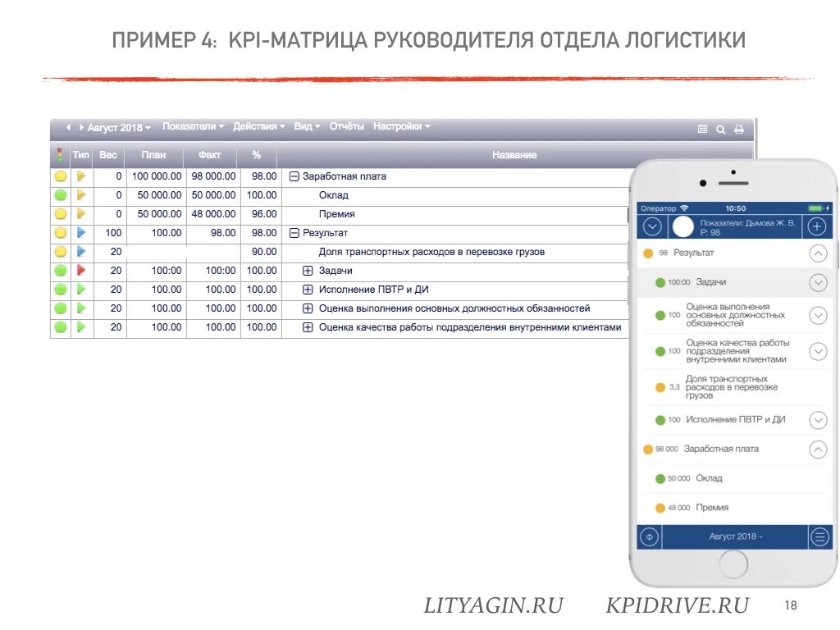Click the search magnifier icon
The image size is (840, 630).
point(722,127)
